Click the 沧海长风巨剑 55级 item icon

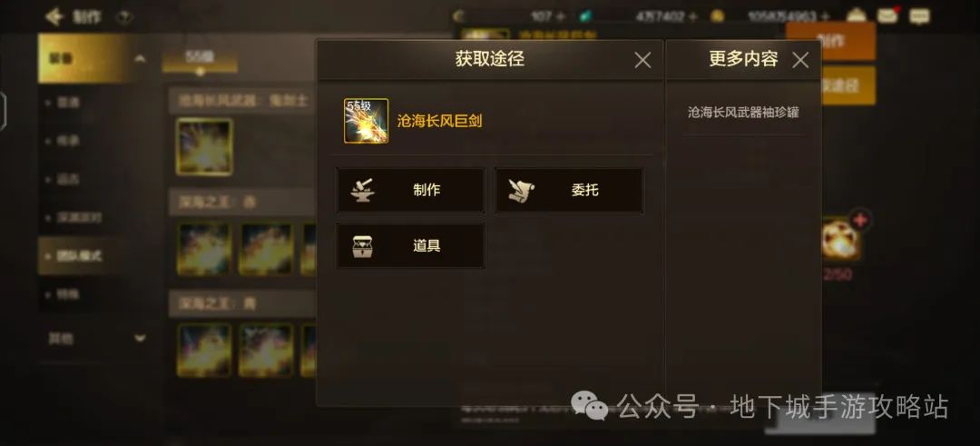point(367,121)
